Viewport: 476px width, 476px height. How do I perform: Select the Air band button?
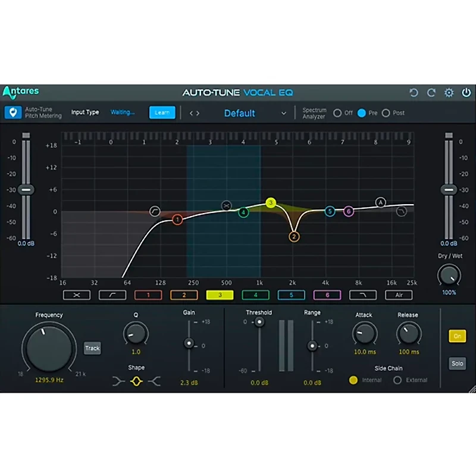click(x=399, y=295)
